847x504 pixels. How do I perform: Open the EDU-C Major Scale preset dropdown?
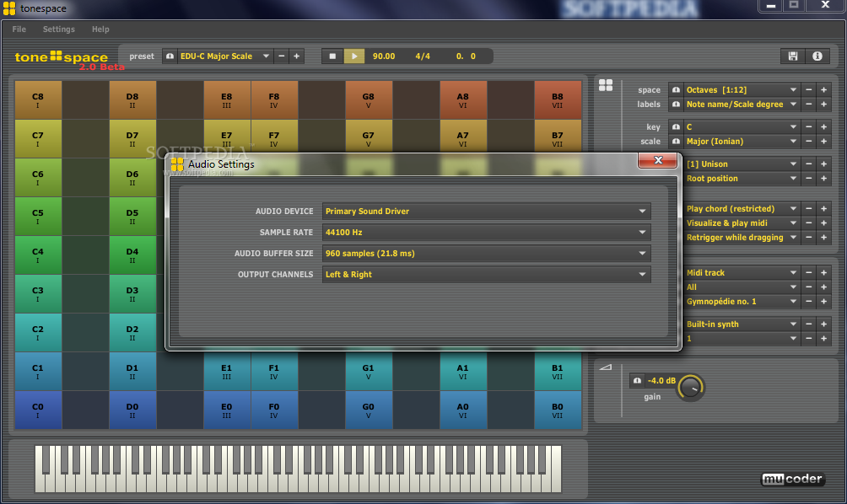click(x=224, y=56)
